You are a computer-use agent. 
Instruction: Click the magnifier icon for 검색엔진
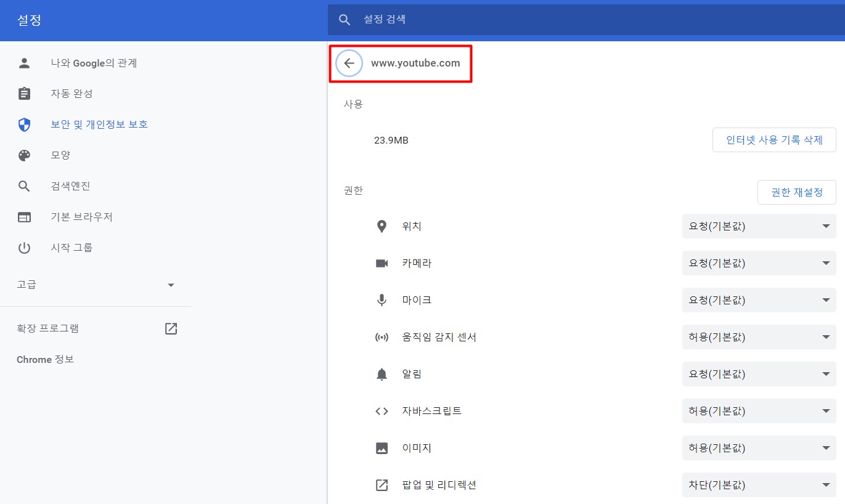(24, 186)
